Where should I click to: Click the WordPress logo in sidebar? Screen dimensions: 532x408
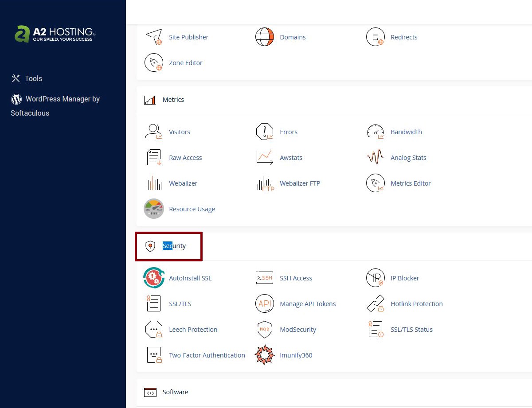16,99
